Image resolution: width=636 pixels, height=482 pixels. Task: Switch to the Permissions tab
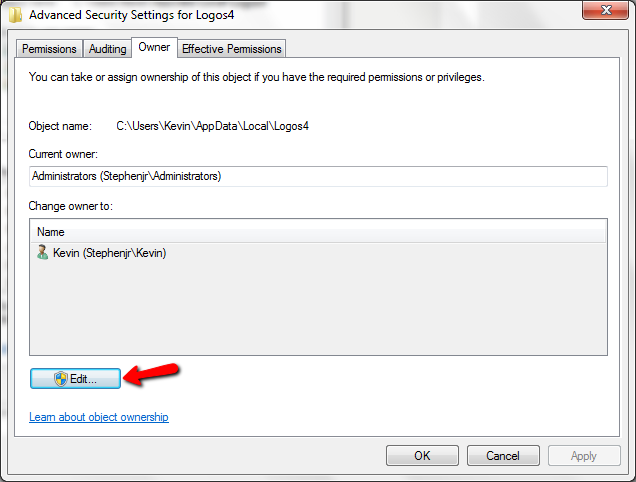[x=49, y=49]
